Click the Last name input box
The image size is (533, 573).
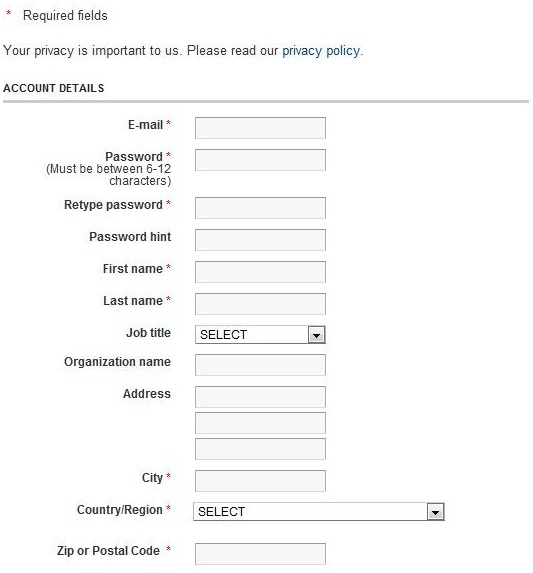tap(260, 304)
